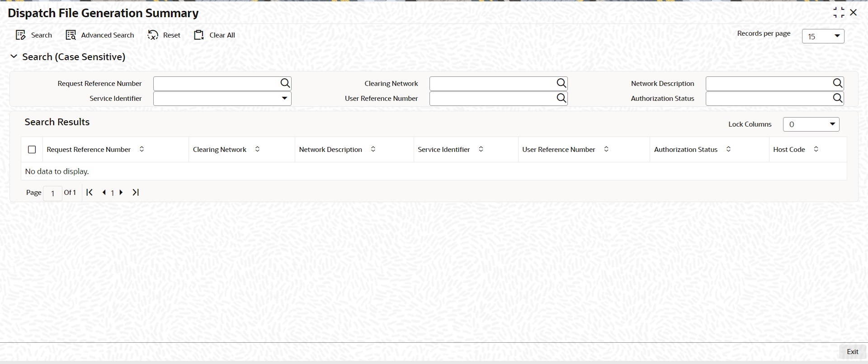868x364 pixels.
Task: Go to the last results page
Action: (135, 193)
